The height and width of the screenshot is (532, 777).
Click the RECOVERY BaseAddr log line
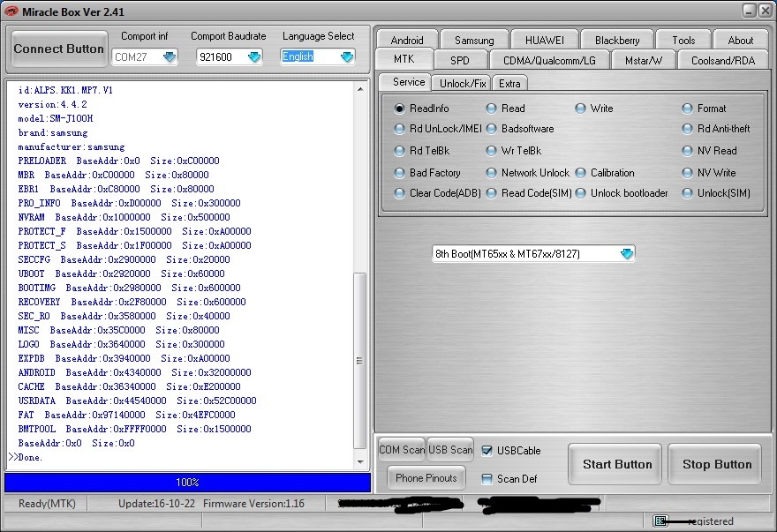132,302
